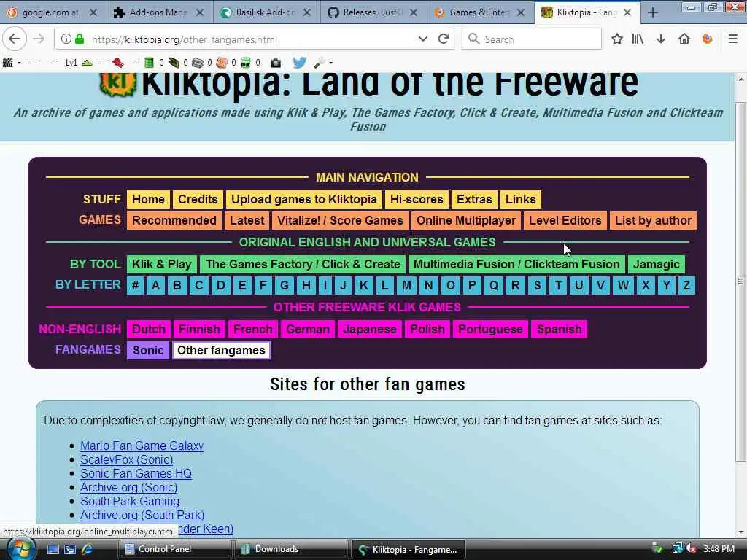Close the Add-ons Manager tab

tap(200, 12)
